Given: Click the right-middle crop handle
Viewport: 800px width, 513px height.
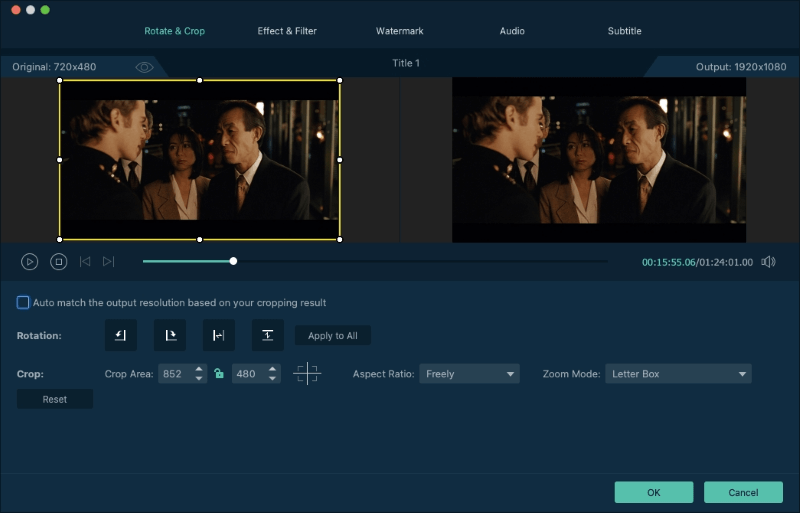Looking at the screenshot, I should (340, 160).
